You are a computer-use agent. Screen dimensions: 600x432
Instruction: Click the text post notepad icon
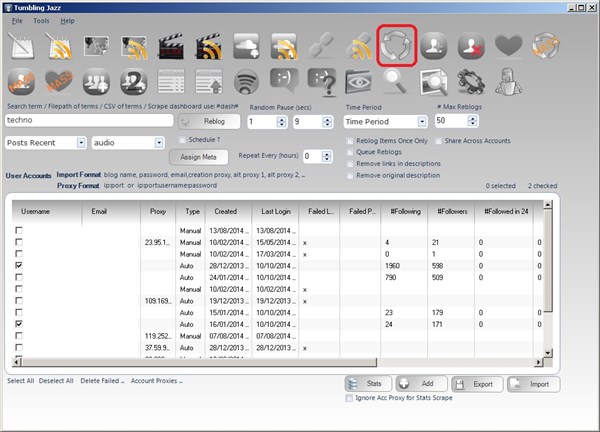point(21,46)
